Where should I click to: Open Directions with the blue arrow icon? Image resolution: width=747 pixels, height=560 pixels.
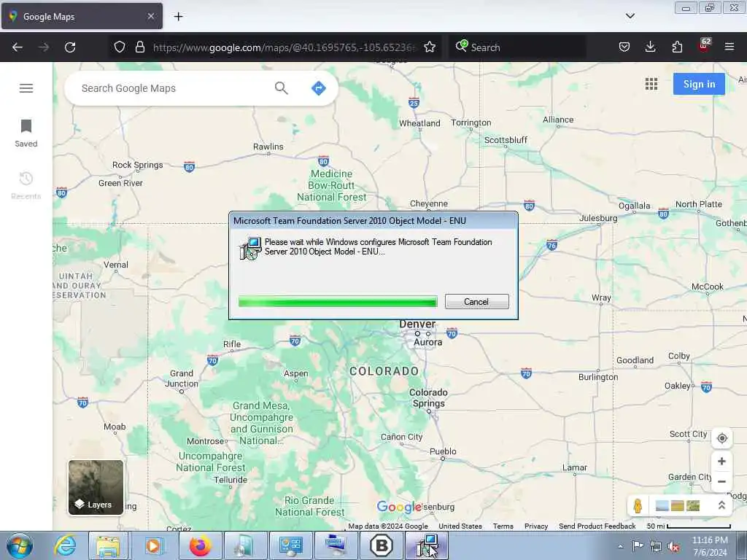click(x=318, y=88)
